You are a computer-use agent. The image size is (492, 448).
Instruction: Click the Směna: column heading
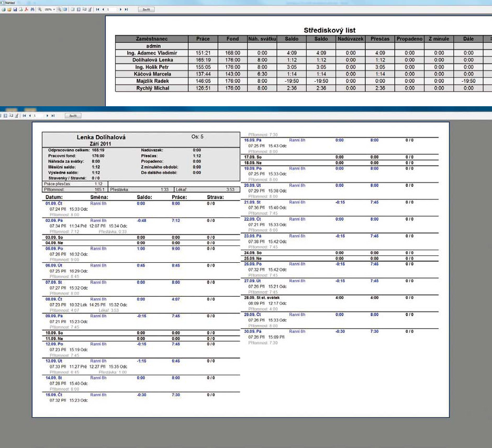pos(99,197)
